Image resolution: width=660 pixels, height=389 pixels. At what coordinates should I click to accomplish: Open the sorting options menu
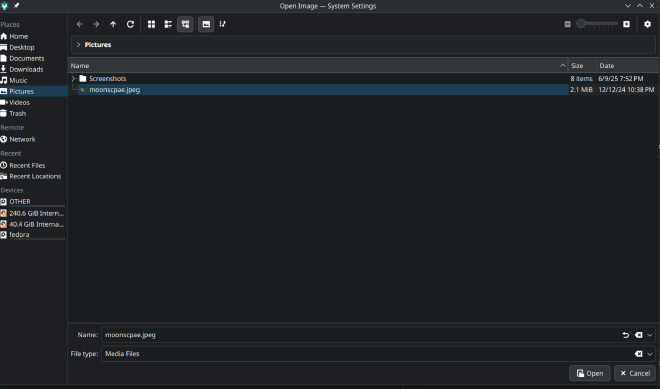pyautogui.click(x=223, y=24)
